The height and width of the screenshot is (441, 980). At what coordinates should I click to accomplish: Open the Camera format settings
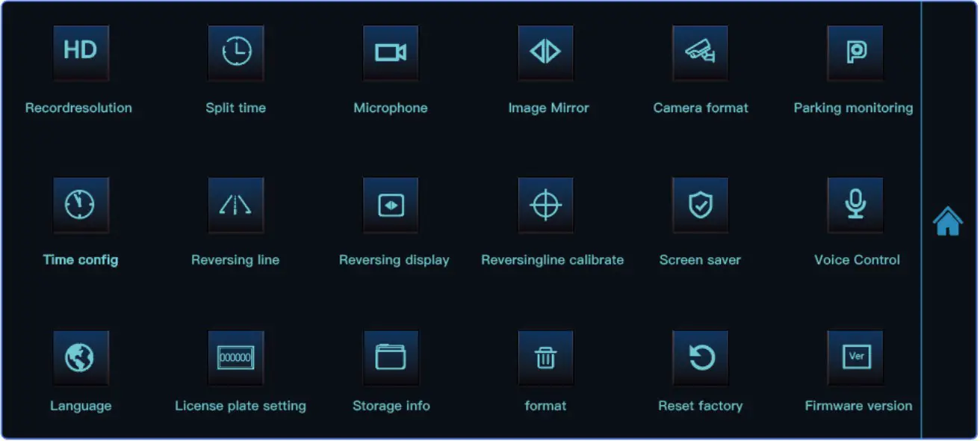tap(700, 52)
